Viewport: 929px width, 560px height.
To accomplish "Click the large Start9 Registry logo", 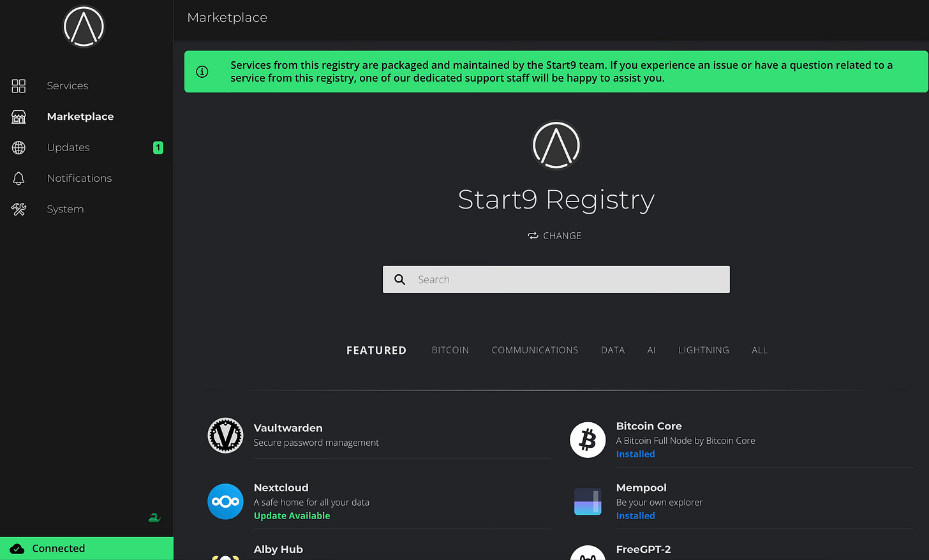I will [x=556, y=145].
